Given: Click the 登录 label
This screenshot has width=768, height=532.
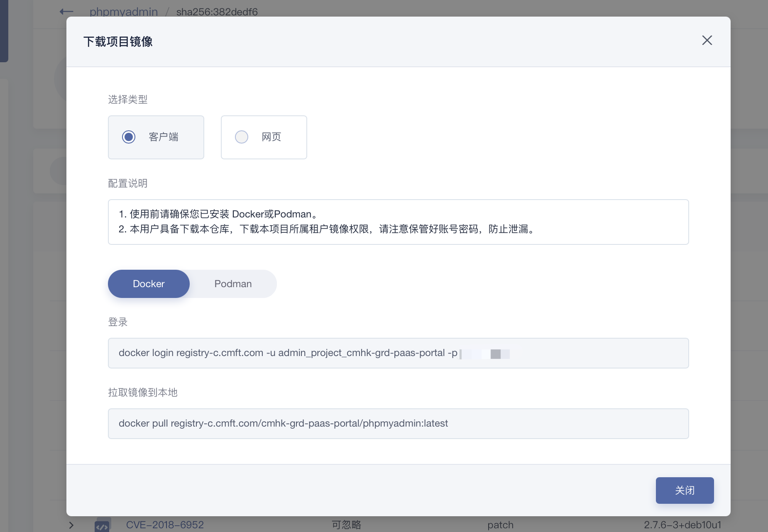Looking at the screenshot, I should (x=118, y=322).
